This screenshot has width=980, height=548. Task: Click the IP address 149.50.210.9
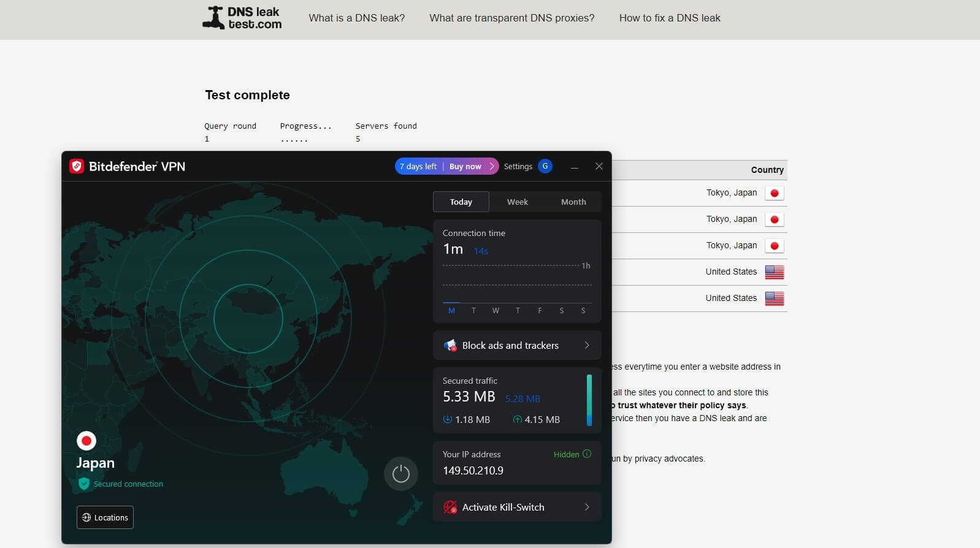473,470
